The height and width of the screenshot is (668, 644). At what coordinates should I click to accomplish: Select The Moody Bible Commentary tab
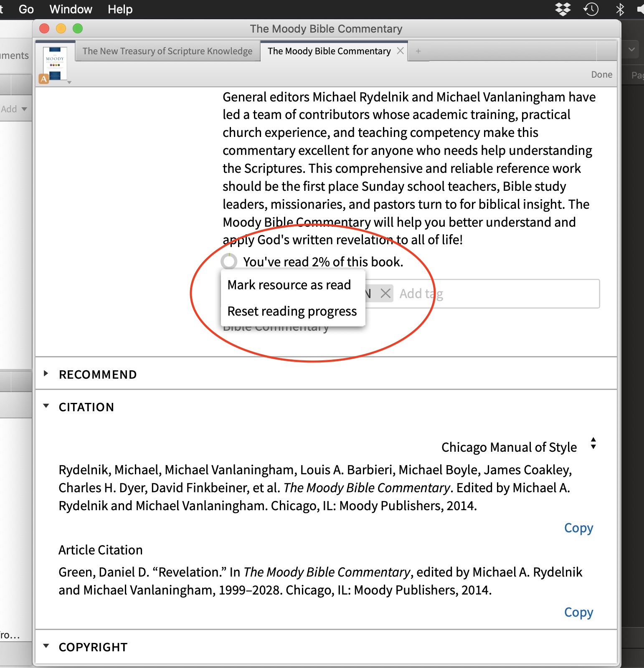click(329, 51)
